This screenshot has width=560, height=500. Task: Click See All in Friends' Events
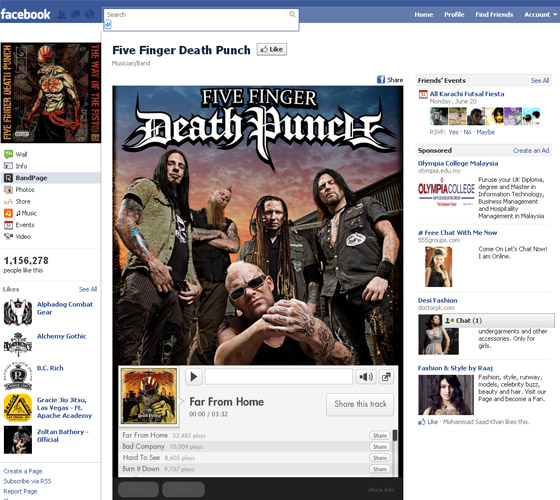pyautogui.click(x=540, y=81)
